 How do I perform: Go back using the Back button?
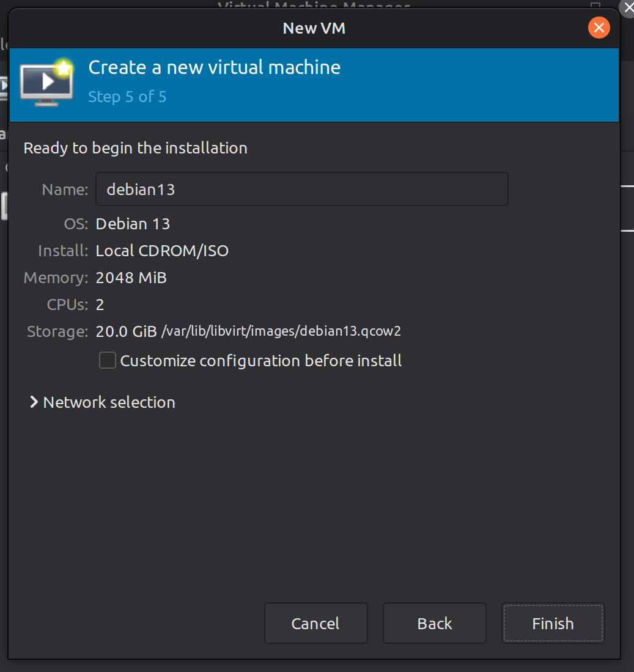pos(434,624)
